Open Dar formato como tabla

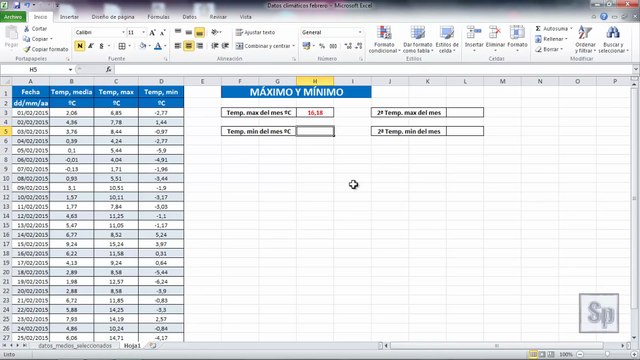pyautogui.click(x=418, y=40)
